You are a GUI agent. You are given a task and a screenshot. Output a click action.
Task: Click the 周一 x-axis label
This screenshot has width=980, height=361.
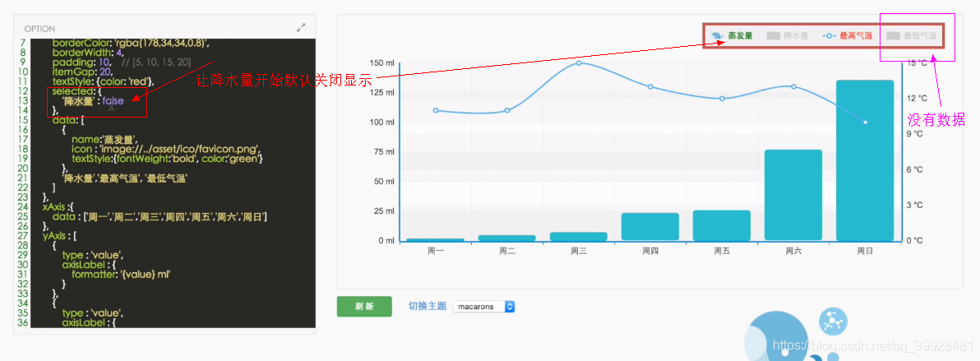pos(436,252)
